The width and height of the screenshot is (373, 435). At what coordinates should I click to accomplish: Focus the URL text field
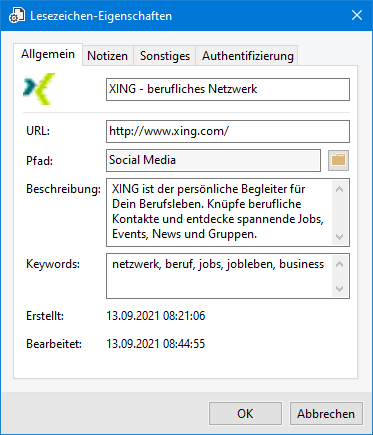(x=228, y=131)
